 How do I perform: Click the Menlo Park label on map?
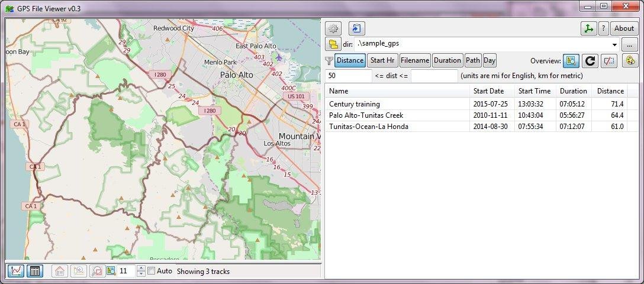[x=220, y=62]
